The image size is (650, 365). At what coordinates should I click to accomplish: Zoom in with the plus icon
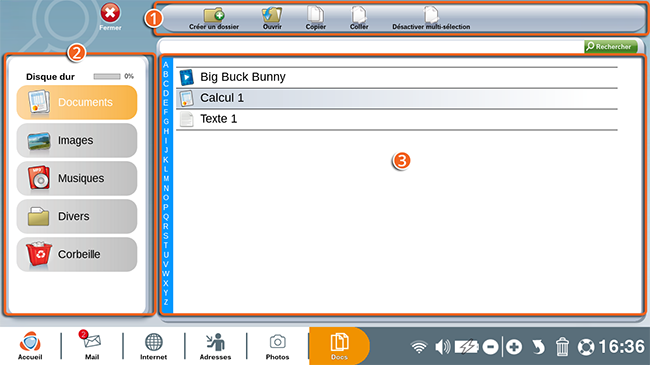click(514, 347)
